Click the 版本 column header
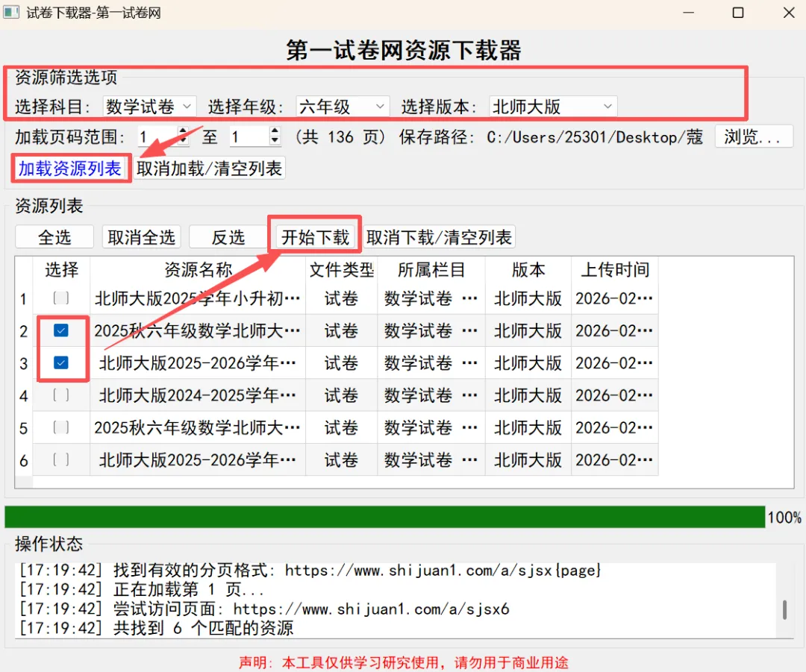This screenshot has height=672, width=806. [x=528, y=270]
